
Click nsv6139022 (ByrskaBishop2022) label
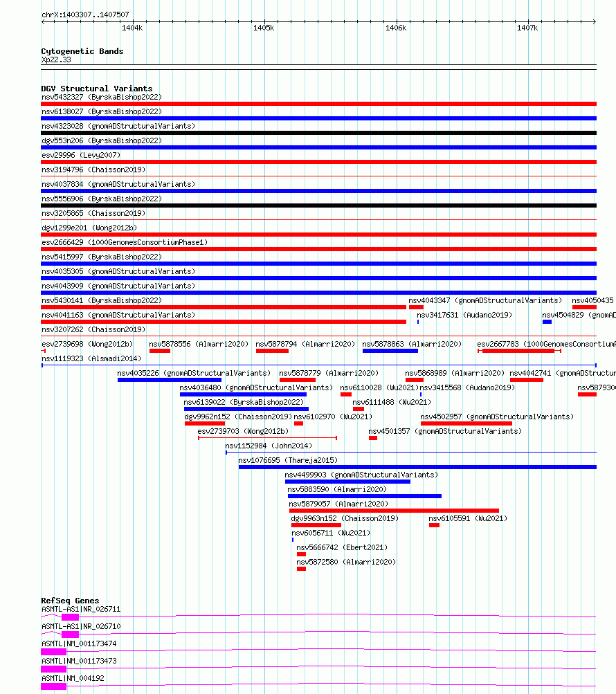point(244,402)
